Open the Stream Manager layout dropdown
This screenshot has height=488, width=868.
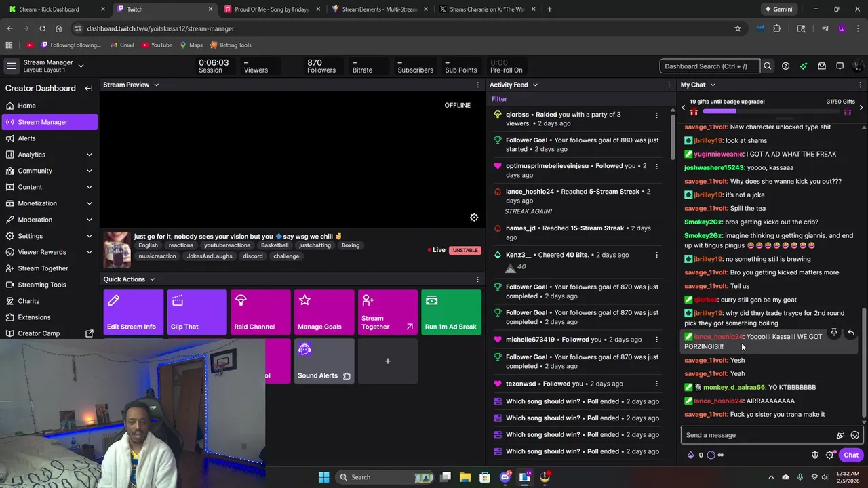pyautogui.click(x=81, y=66)
